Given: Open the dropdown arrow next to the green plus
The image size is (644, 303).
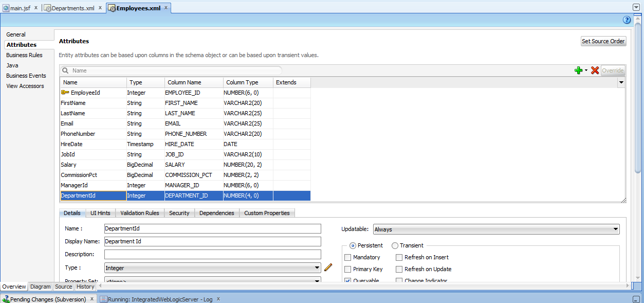Looking at the screenshot, I should (x=585, y=70).
